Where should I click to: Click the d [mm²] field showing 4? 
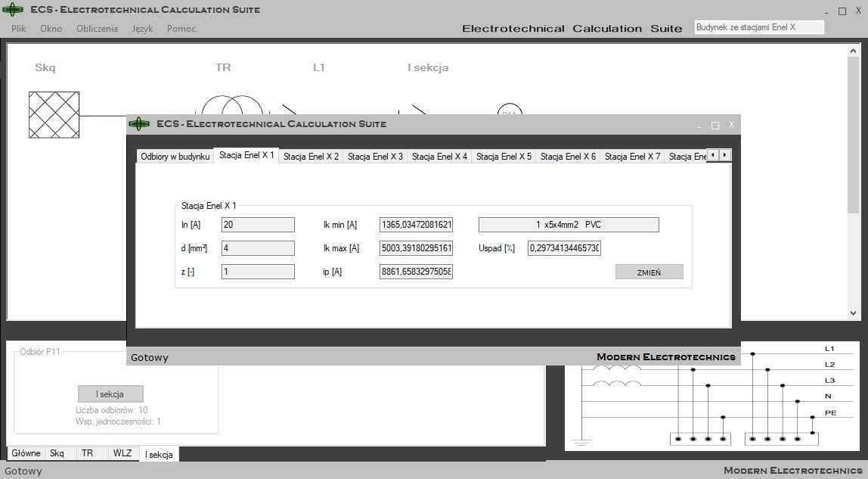258,248
